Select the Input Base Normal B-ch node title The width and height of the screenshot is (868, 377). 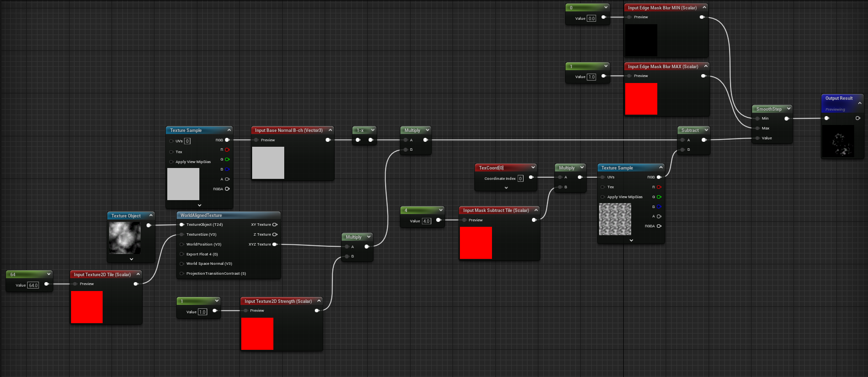289,130
